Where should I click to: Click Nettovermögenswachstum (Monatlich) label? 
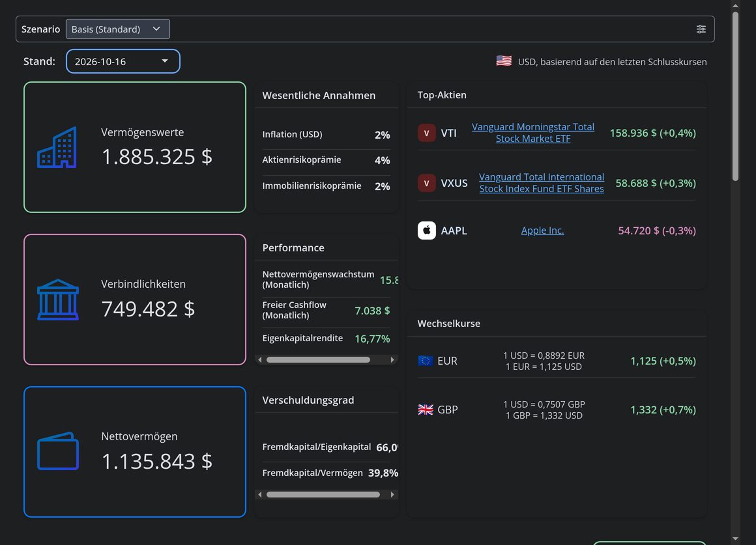click(318, 279)
